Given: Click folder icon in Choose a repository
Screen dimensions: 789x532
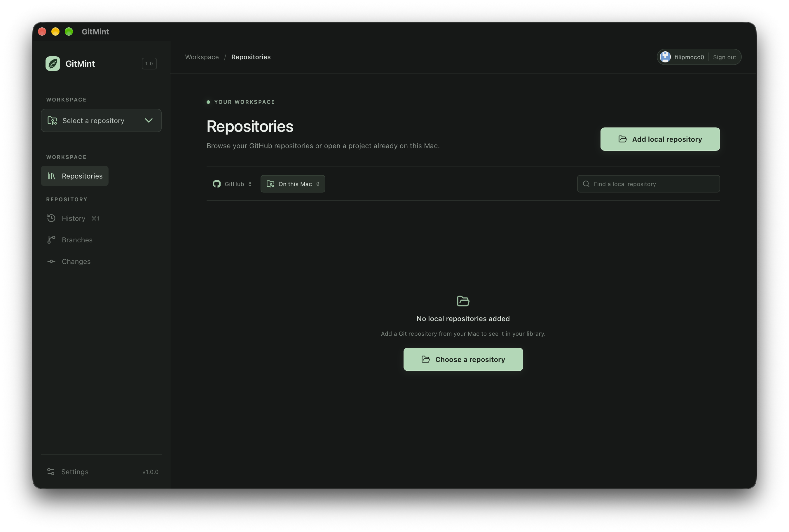Looking at the screenshot, I should pos(425,359).
